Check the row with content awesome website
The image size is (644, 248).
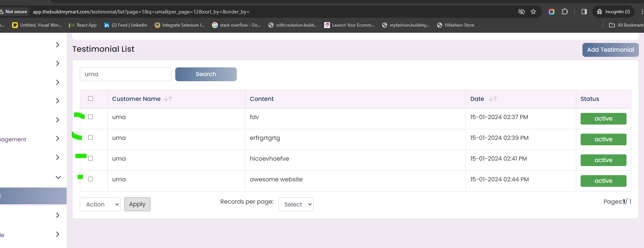(91, 179)
